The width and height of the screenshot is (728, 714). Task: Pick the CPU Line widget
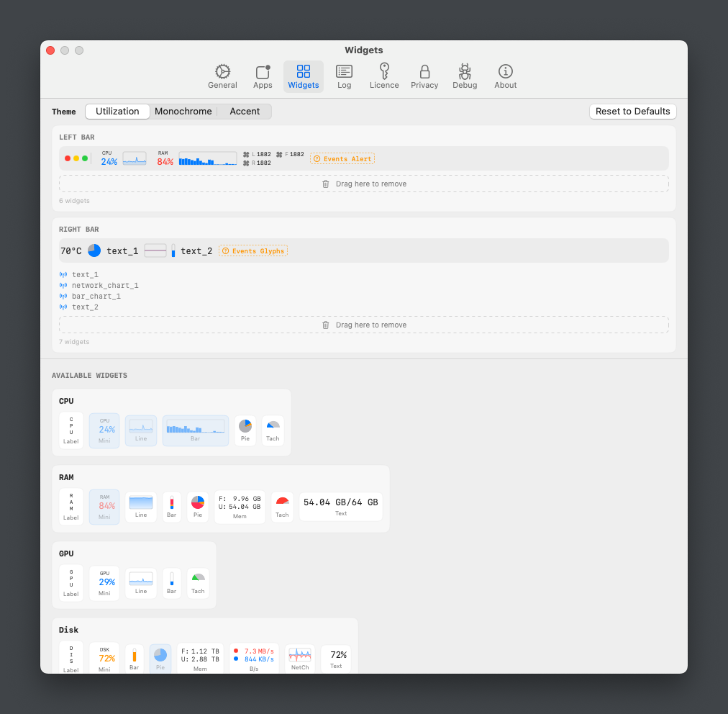click(x=141, y=430)
